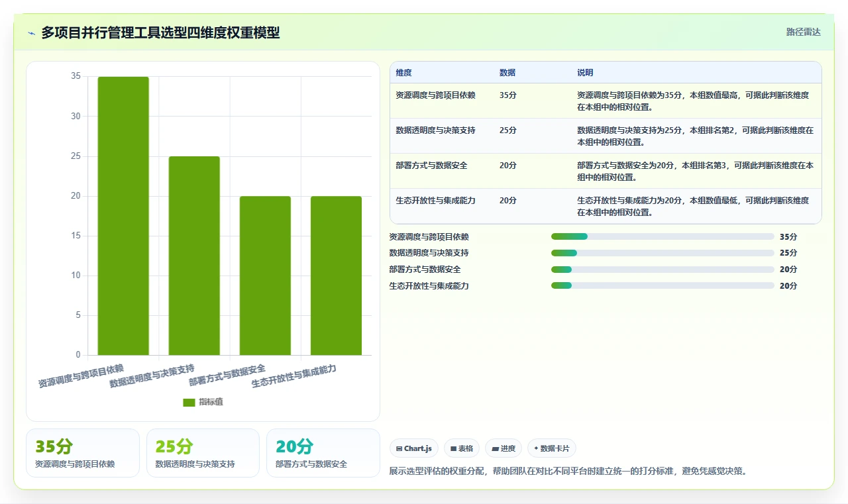This screenshot has width=848, height=504.
Task: Click the x-axis label 资源调度与跨项目依赖
Action: (x=81, y=375)
